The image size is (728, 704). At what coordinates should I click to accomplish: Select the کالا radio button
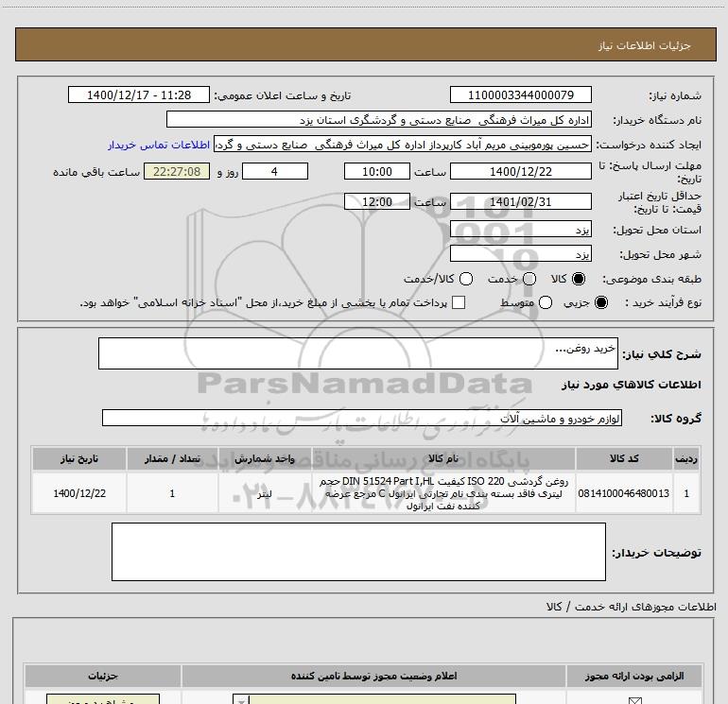(579, 279)
